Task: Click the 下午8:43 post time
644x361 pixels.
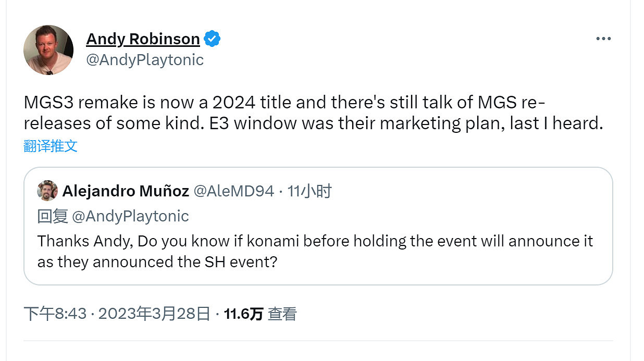Action: (55, 314)
